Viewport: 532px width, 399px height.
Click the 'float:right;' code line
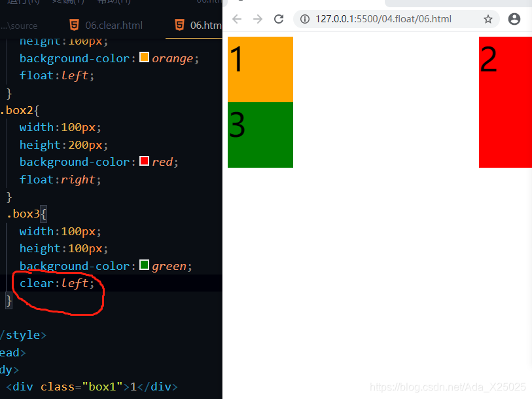(60, 180)
